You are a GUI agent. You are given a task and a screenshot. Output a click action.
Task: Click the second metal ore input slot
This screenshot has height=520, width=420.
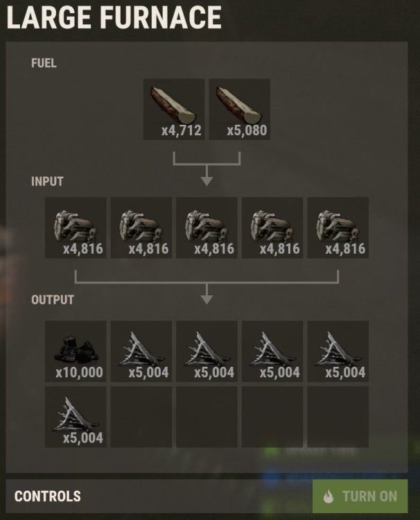141,227
